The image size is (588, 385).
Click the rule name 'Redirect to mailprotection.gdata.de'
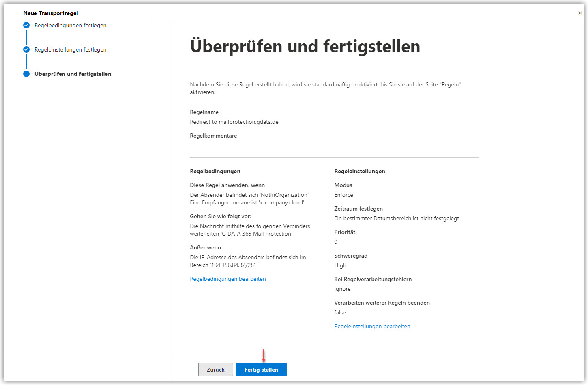pos(234,122)
